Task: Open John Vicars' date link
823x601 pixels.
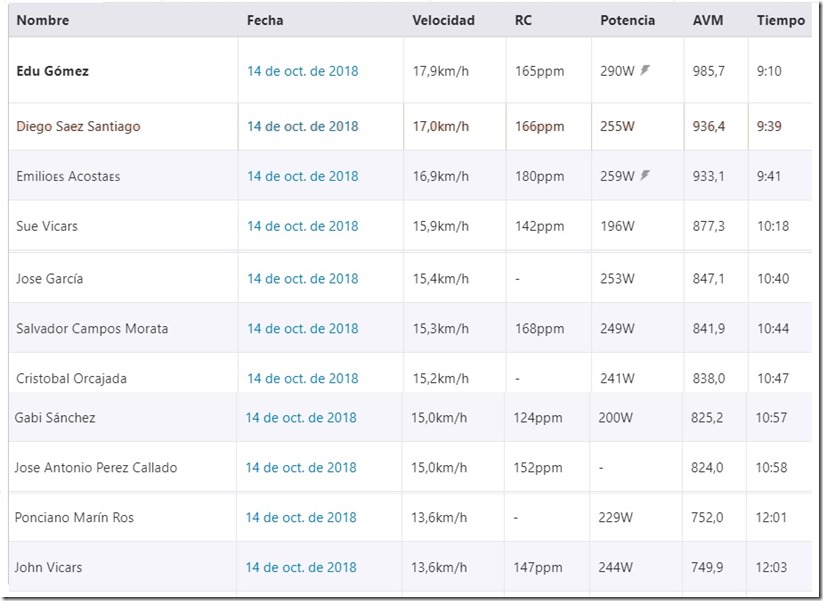Action: [301, 567]
